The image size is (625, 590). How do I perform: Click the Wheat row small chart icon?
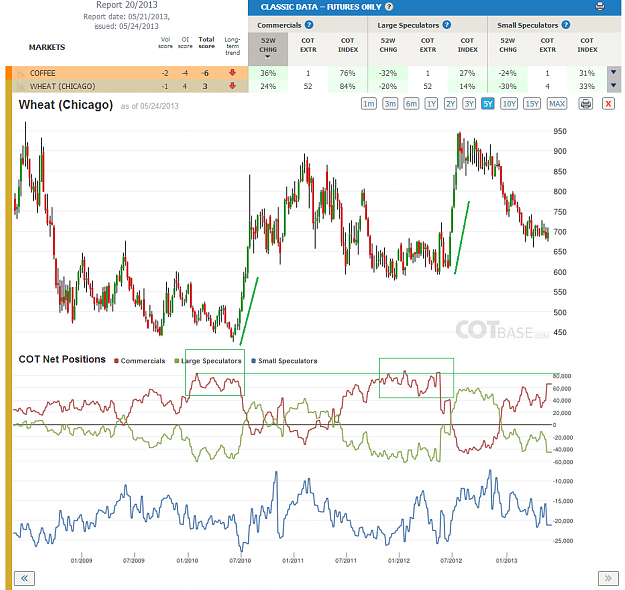[x=21, y=86]
